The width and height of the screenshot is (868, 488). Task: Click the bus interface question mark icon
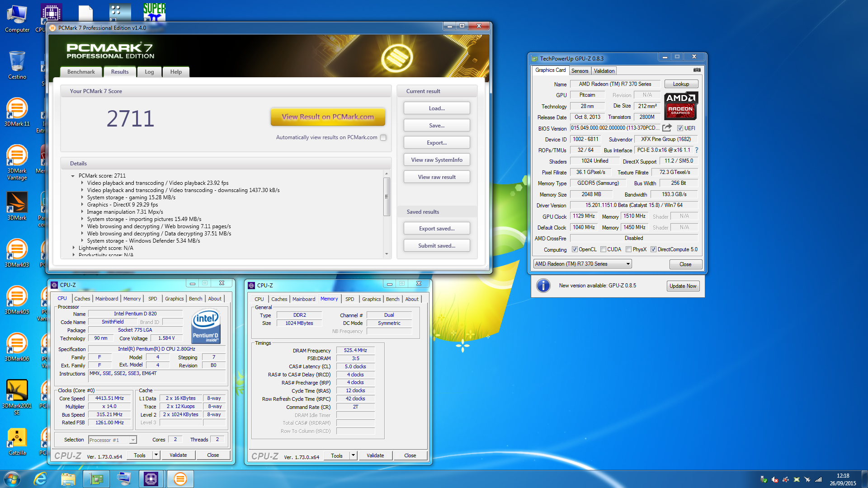coord(697,150)
